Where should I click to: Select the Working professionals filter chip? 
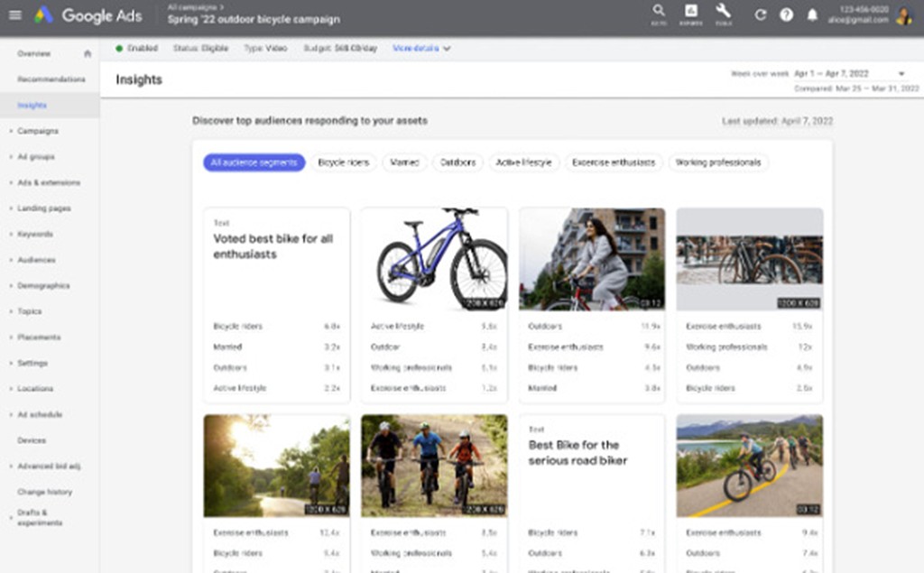(x=718, y=162)
